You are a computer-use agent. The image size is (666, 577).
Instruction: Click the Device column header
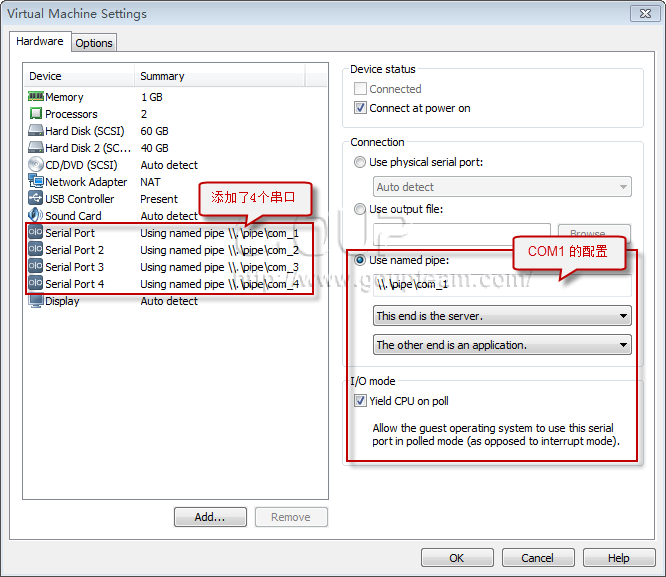(x=79, y=76)
